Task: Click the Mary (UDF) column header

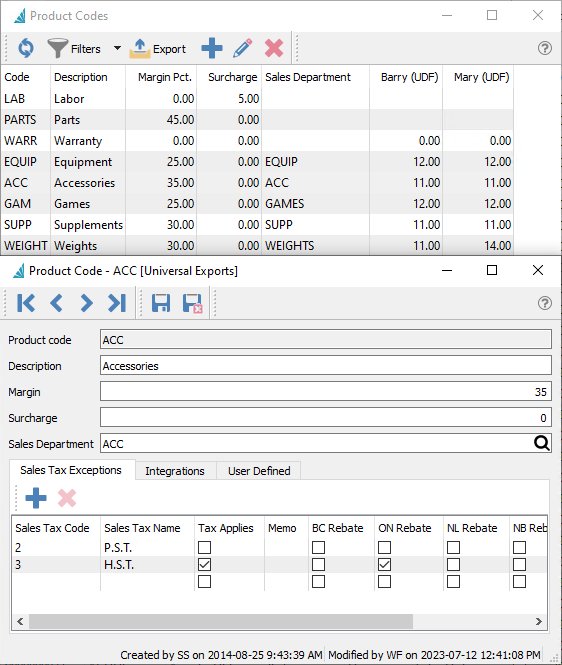Action: [x=478, y=77]
